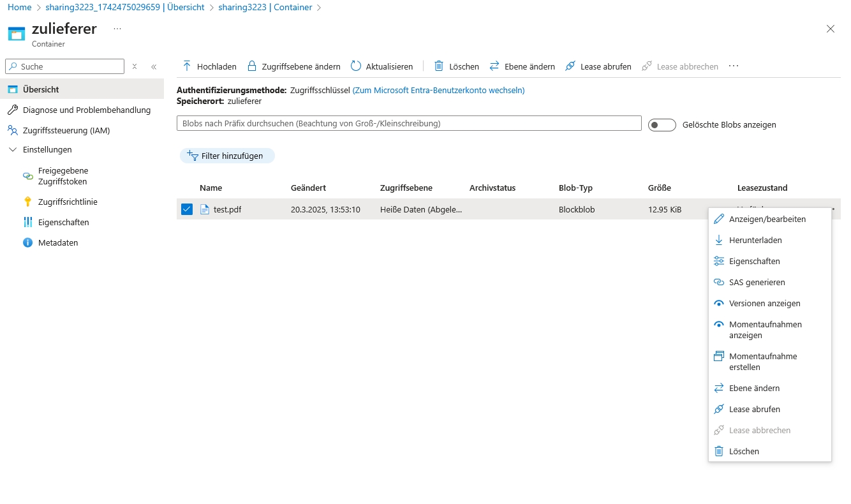Uncheck the test.pdf row checkbox
Viewport: 851px width, 504px height.
point(187,209)
